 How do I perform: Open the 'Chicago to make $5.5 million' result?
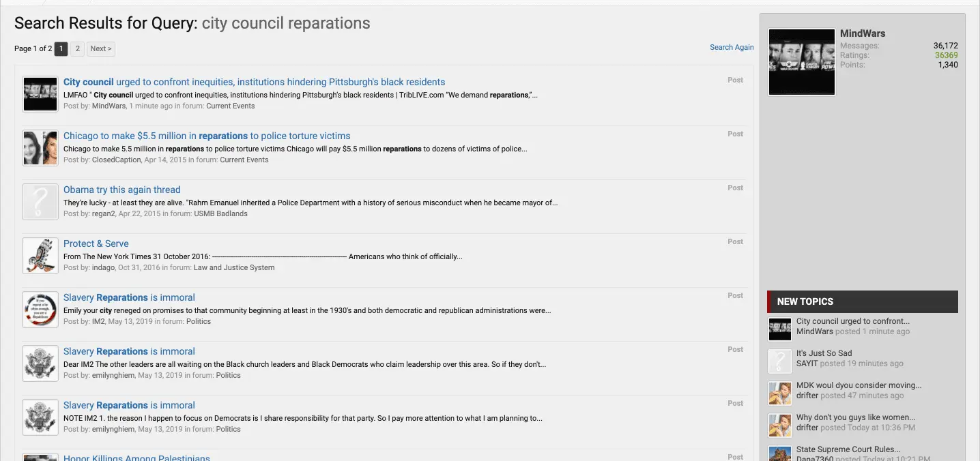(207, 136)
